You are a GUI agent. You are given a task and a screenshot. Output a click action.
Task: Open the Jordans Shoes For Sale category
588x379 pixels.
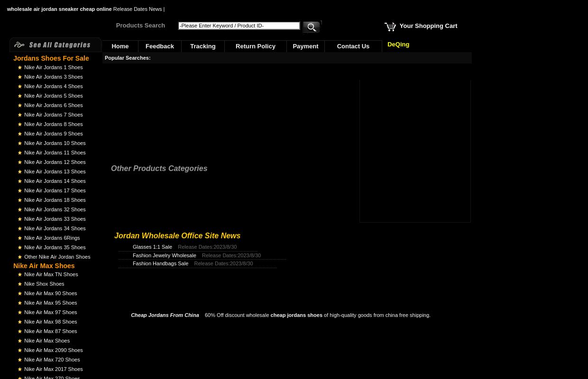[51, 58]
